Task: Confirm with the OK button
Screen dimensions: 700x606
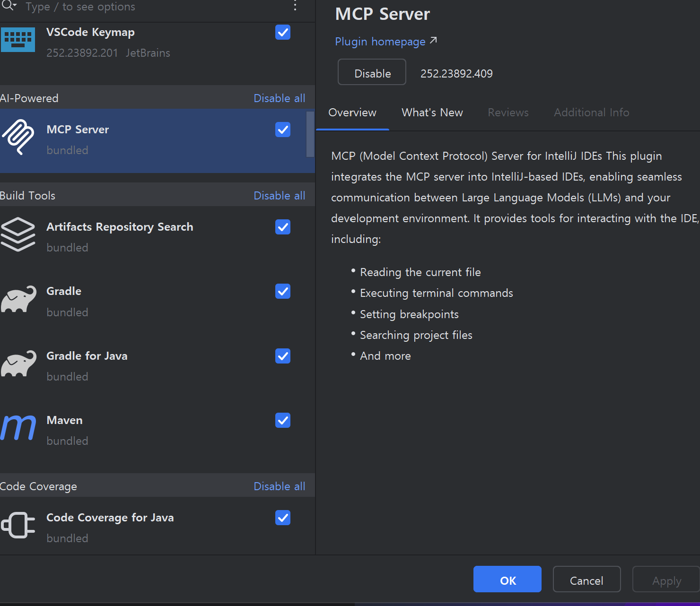Action: pos(507,579)
